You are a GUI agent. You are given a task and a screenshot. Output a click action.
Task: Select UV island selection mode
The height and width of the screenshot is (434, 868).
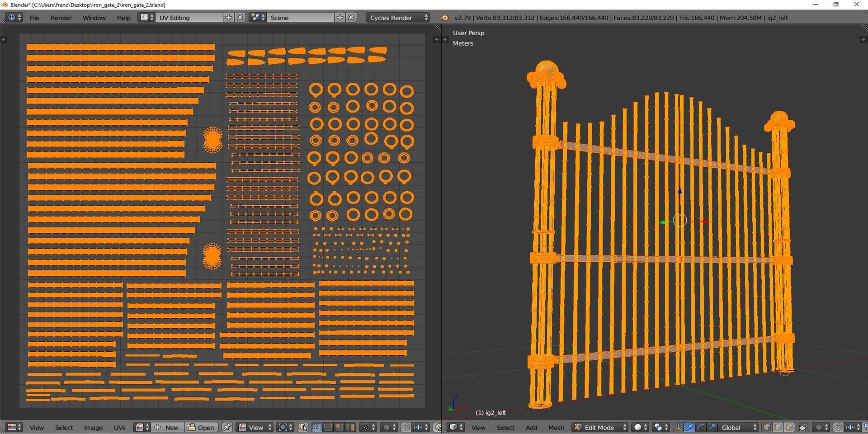(350, 427)
